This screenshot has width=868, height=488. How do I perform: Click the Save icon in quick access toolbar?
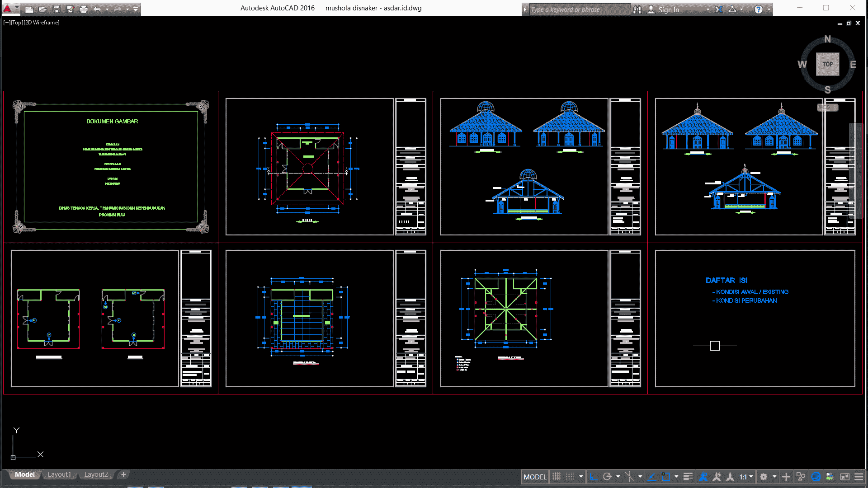click(57, 9)
